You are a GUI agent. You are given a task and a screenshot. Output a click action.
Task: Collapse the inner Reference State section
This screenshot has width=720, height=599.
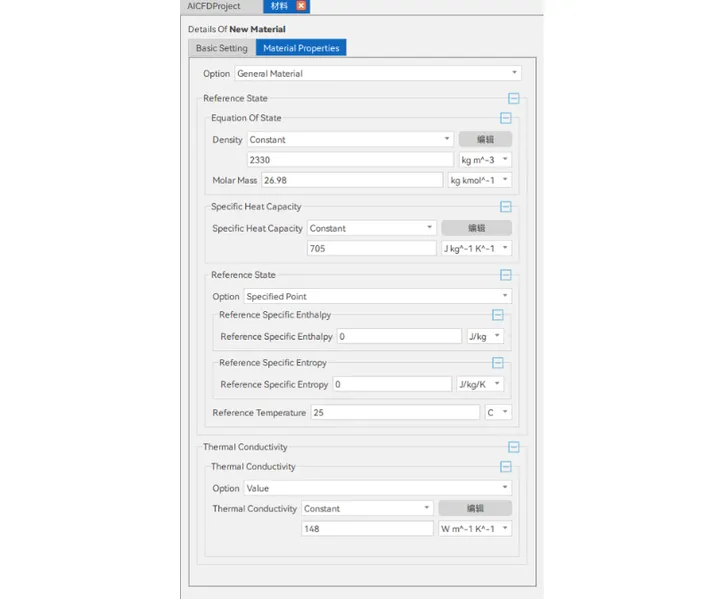pyautogui.click(x=506, y=275)
